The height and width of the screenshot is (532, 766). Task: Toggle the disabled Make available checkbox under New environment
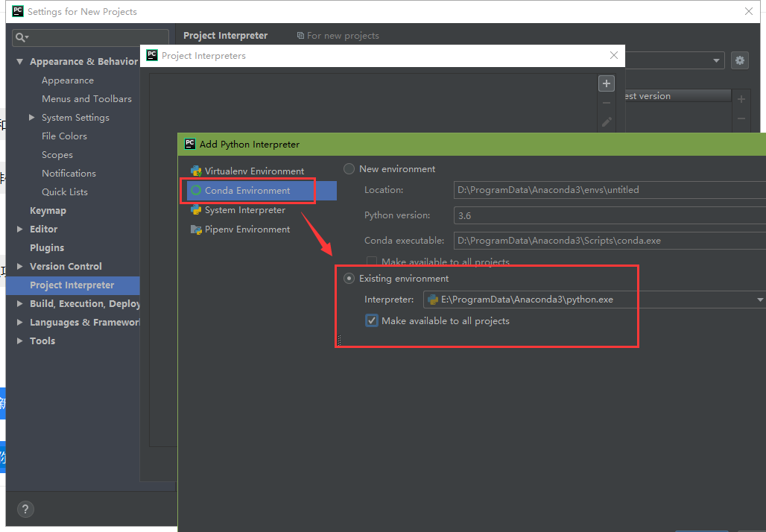(x=372, y=262)
